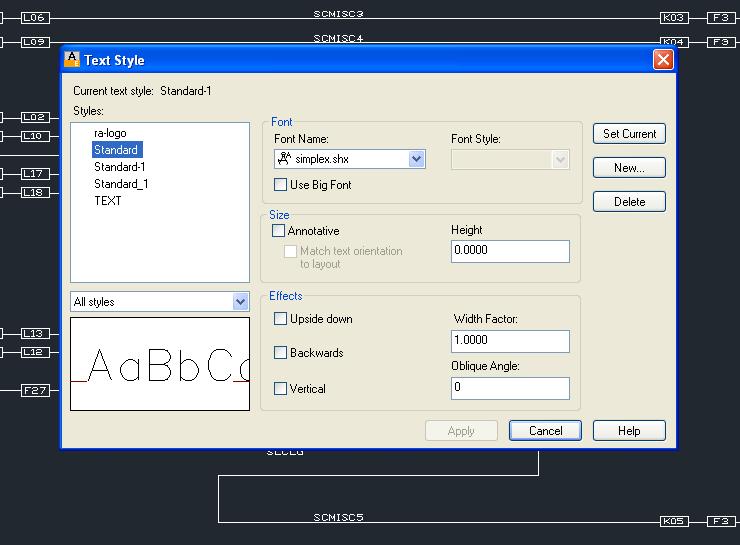Toggle Match text orientation to layout
740x545 pixels.
point(290,251)
